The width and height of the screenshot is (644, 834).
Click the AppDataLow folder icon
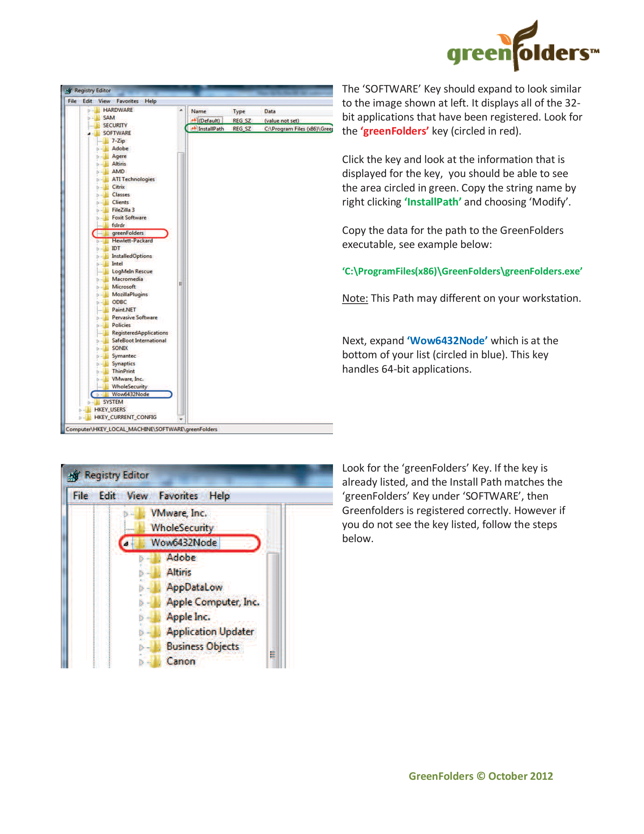155,587
